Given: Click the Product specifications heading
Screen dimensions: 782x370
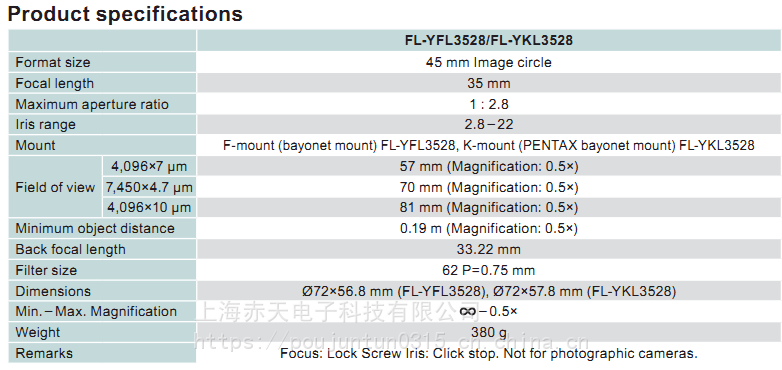Looking at the screenshot, I should click(125, 14).
